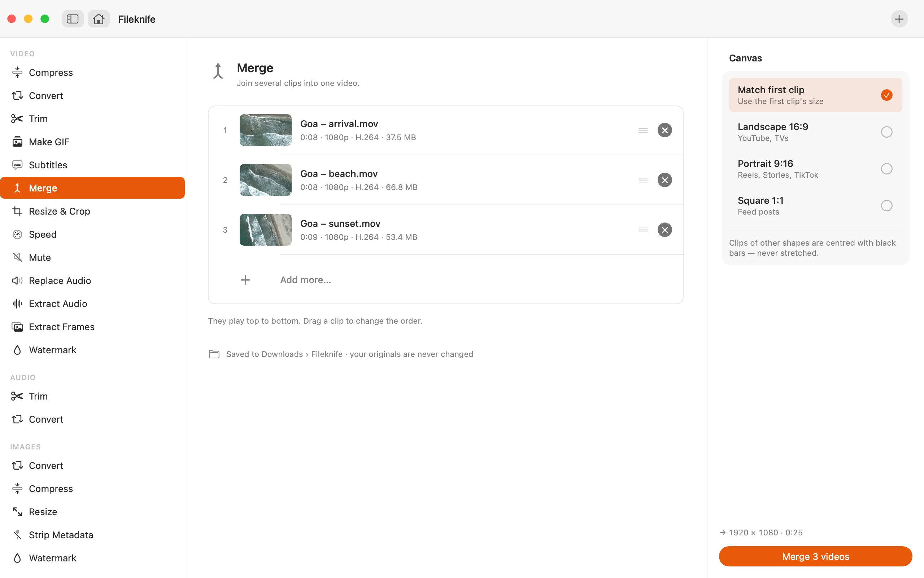Click Add more… to add clips
Viewport: 924px width, 578px height.
(305, 280)
